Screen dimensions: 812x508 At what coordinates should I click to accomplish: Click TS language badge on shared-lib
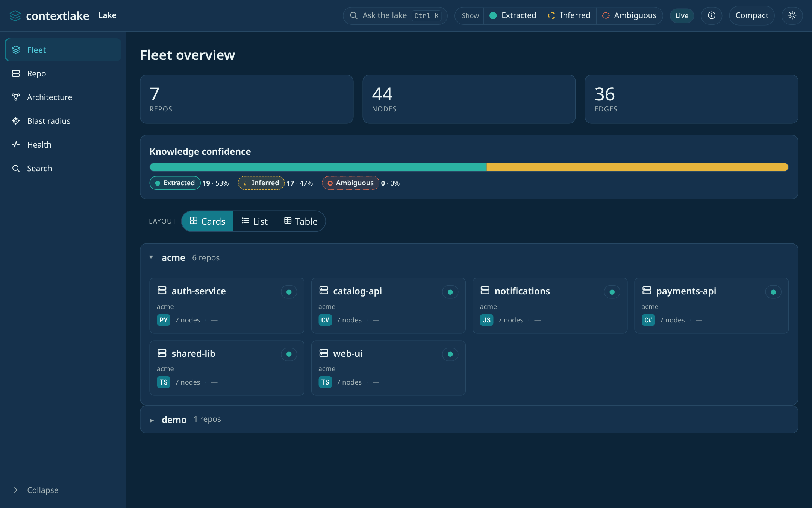coord(164,382)
